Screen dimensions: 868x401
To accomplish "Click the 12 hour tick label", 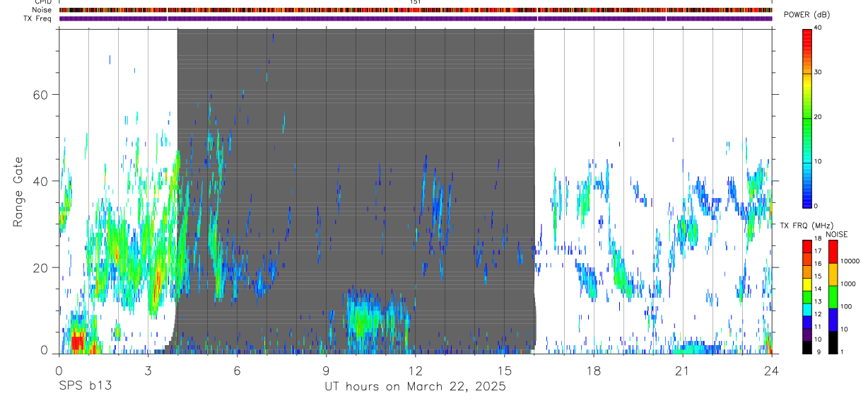I will [x=416, y=371].
